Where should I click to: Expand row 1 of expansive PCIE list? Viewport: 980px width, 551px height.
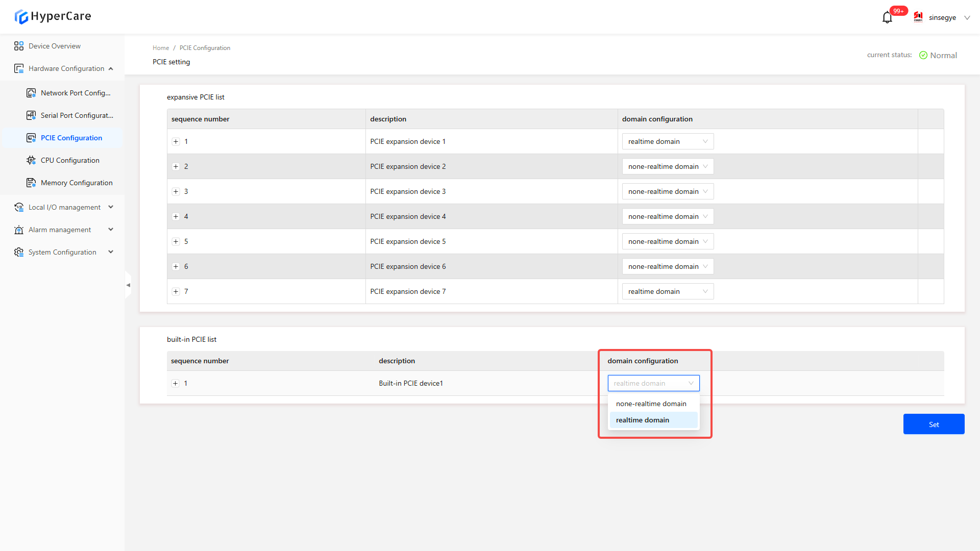(x=176, y=142)
